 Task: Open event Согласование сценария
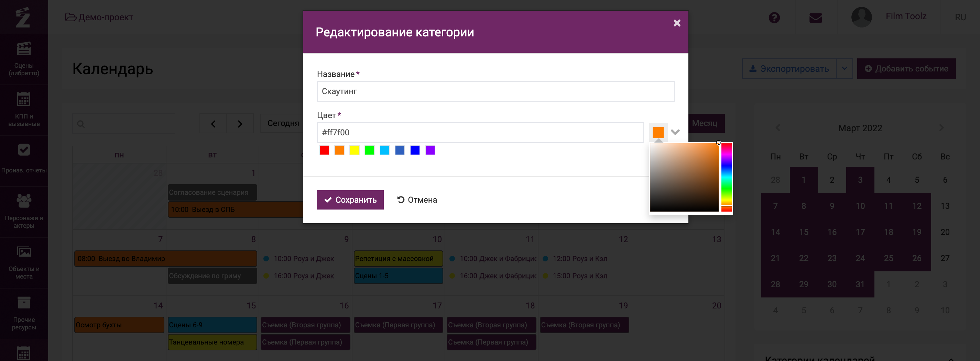(212, 192)
